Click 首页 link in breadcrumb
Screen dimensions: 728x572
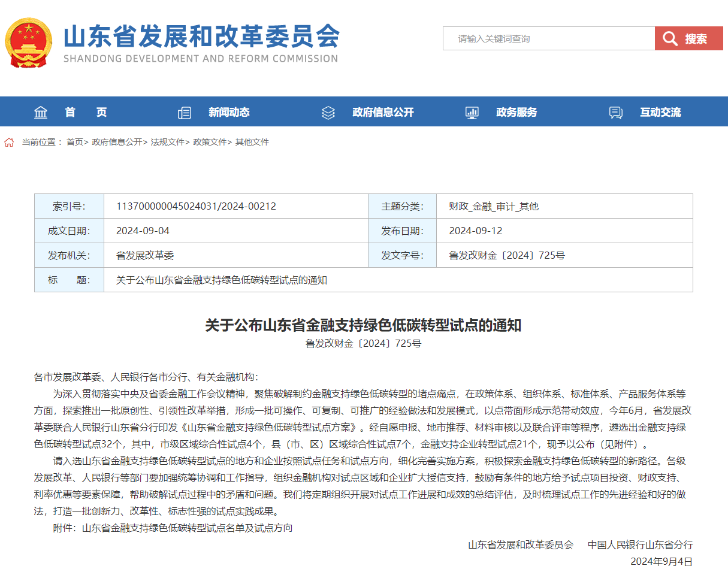[x=74, y=143]
